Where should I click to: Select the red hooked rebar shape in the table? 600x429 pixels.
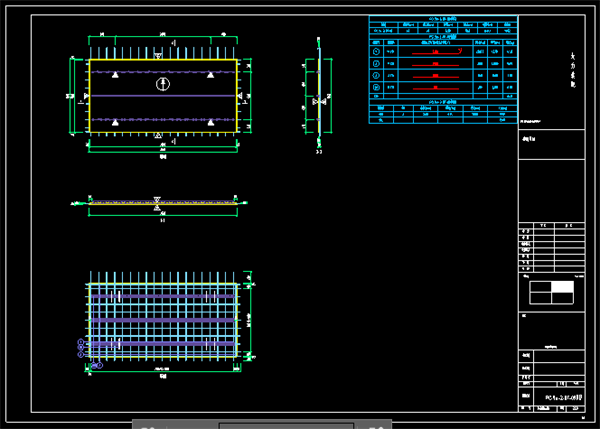click(437, 52)
